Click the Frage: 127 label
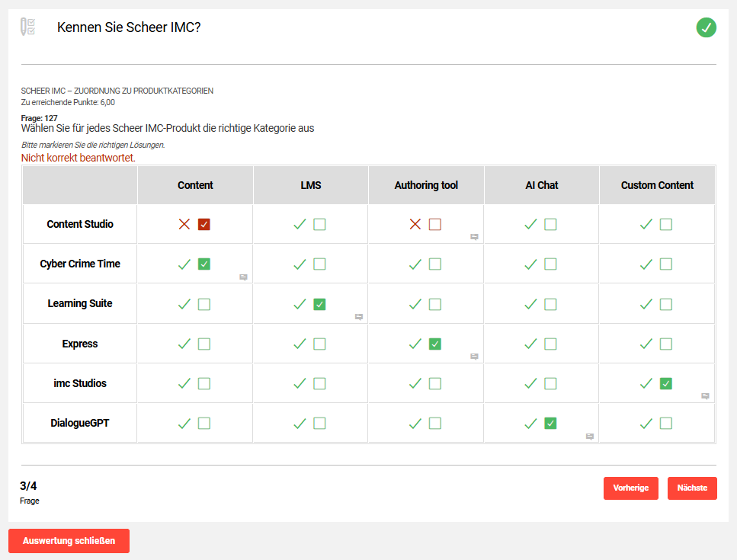Screen dimensions: 737x560 coord(39,118)
